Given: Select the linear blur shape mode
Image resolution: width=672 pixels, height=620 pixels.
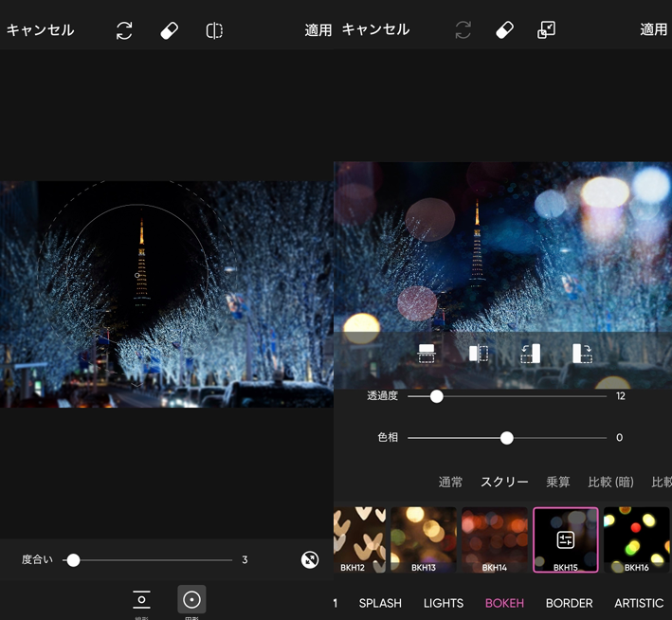Looking at the screenshot, I should tap(141, 599).
